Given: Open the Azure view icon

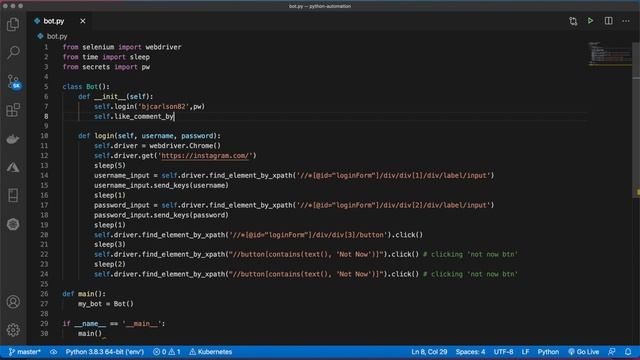Looking at the screenshot, I should click(13, 167).
